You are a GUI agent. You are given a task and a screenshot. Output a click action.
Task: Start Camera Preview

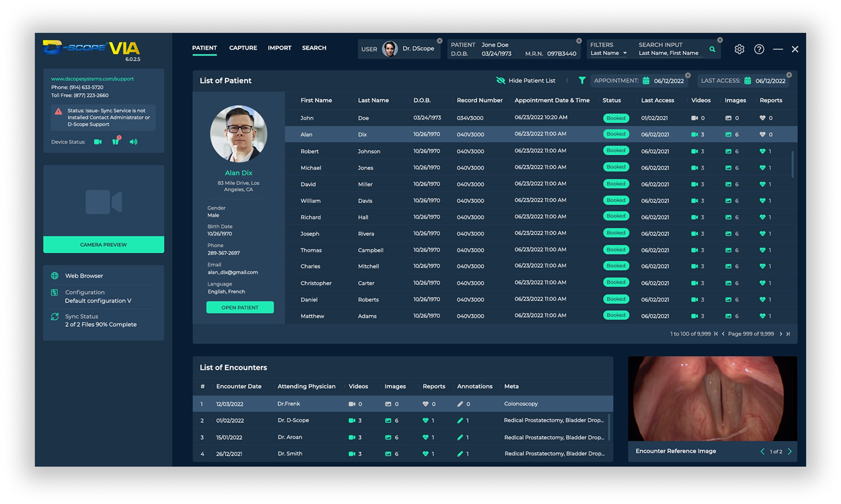pyautogui.click(x=103, y=245)
